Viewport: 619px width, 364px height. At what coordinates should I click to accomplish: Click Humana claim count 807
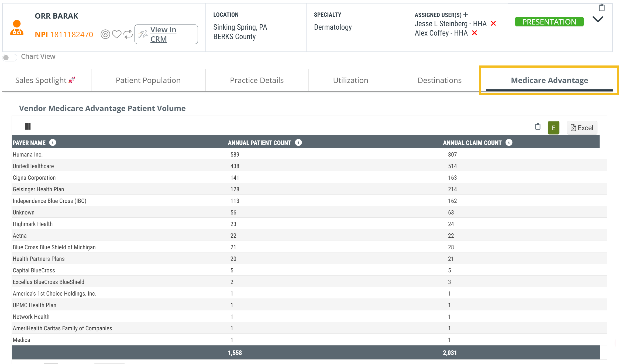(452, 154)
